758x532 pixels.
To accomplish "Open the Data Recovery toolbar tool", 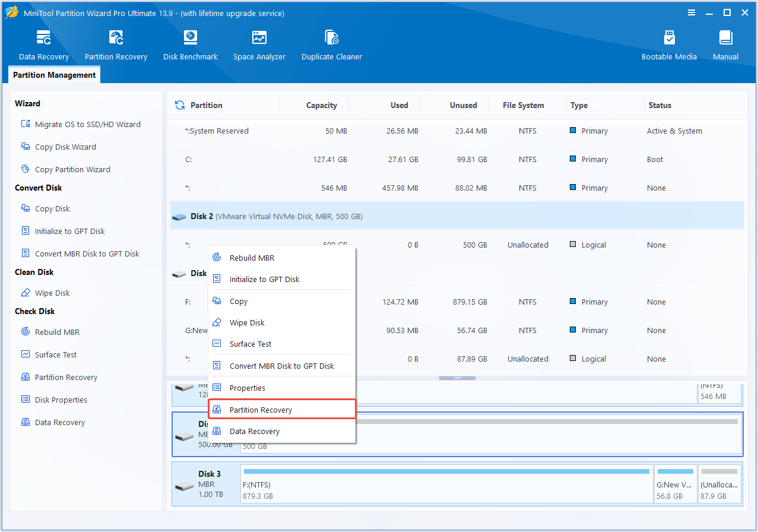I will point(44,45).
